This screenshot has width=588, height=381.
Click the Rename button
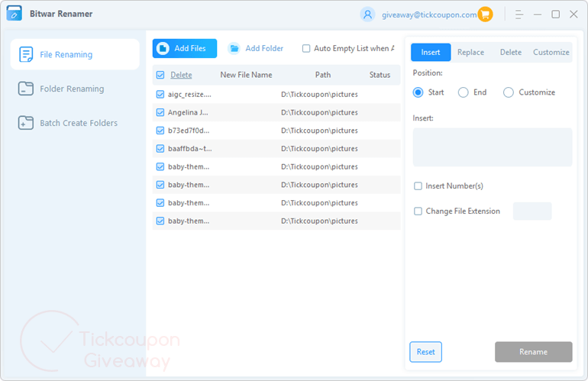[x=533, y=352]
